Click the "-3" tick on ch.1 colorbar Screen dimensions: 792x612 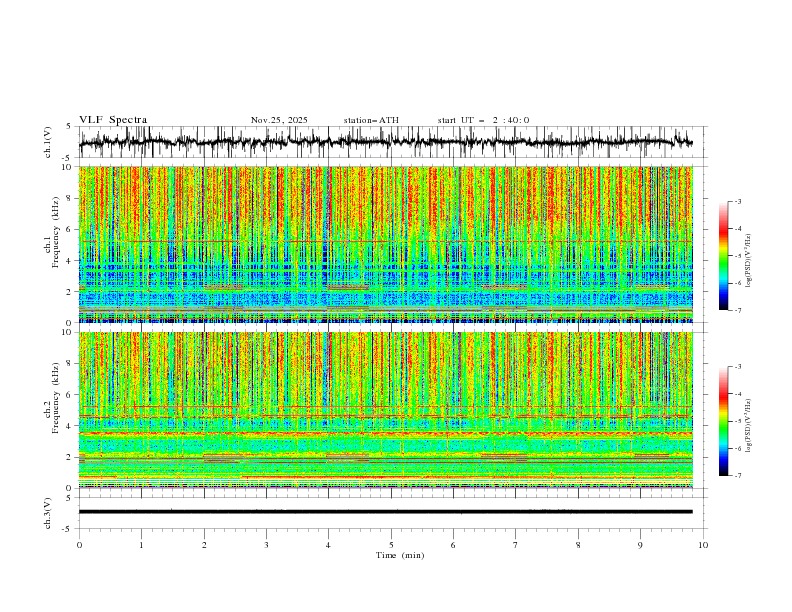tap(738, 201)
